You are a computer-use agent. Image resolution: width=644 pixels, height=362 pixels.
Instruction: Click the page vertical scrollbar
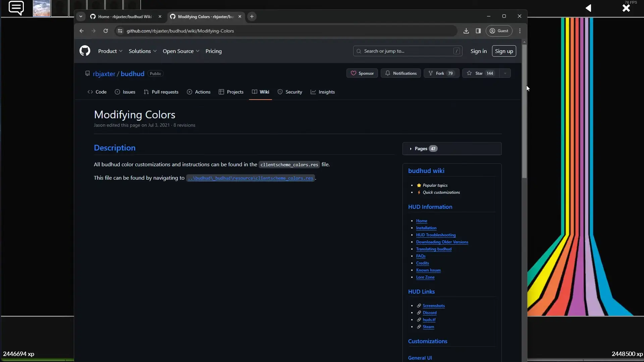pos(524,111)
